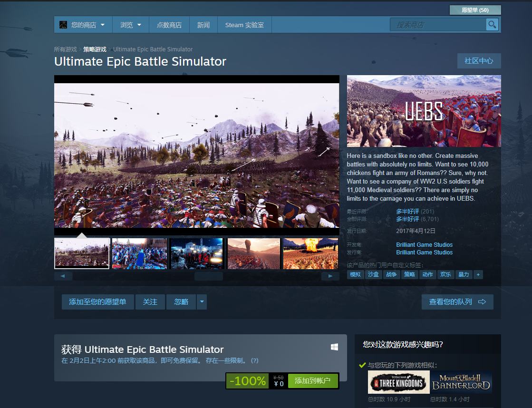Open publisher link Brilliant Game Studios
Image resolution: width=532 pixels, height=408 pixels.
(x=424, y=252)
